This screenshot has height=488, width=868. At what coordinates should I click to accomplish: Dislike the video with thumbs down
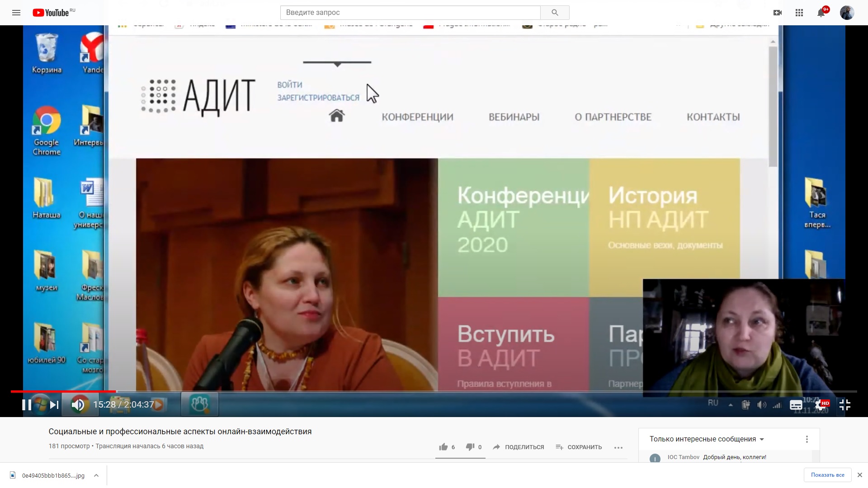click(x=470, y=447)
